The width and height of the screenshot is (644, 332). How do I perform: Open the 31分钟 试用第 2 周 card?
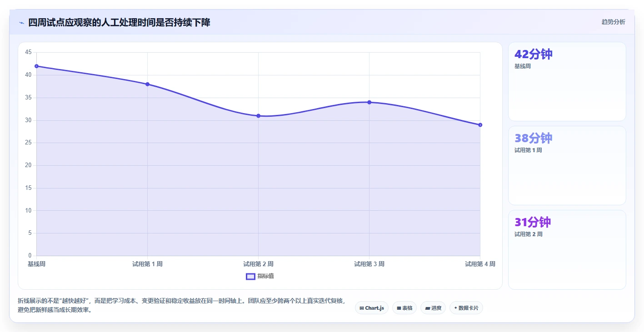click(x=567, y=250)
